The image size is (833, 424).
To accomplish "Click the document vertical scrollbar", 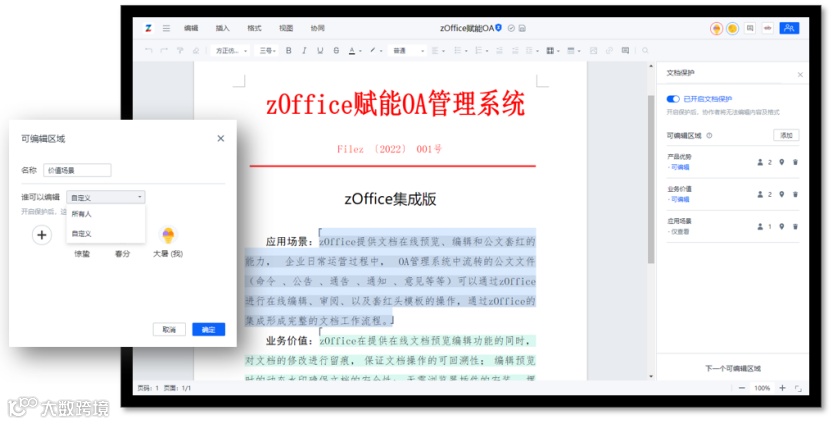I will pyautogui.click(x=651, y=180).
